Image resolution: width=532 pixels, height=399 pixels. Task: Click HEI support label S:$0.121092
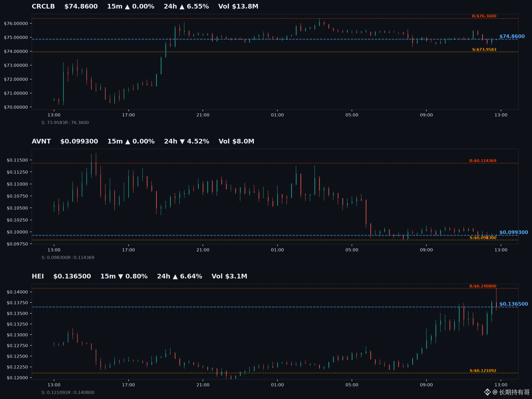click(x=483, y=371)
